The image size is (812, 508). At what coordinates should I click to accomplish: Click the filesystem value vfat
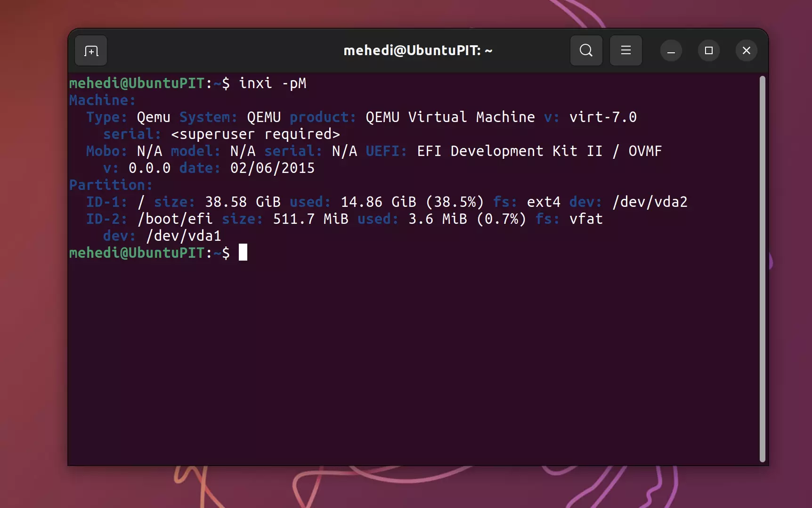586,219
